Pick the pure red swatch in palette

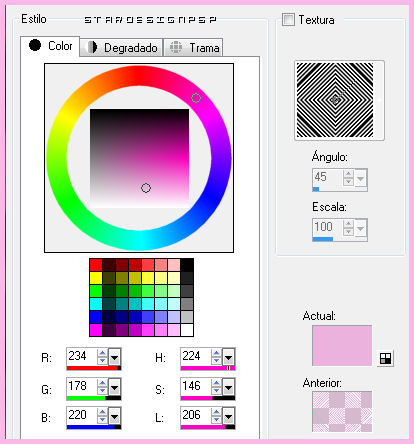pyautogui.click(x=96, y=265)
